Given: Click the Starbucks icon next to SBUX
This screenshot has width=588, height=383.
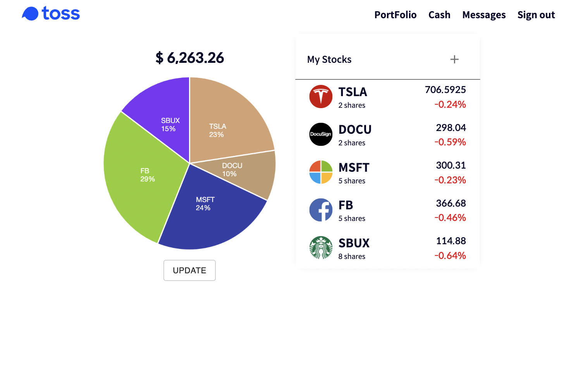Looking at the screenshot, I should point(321,248).
